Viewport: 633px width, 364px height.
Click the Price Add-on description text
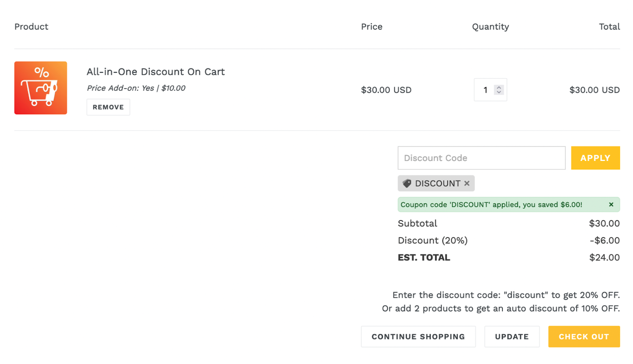pyautogui.click(x=136, y=88)
